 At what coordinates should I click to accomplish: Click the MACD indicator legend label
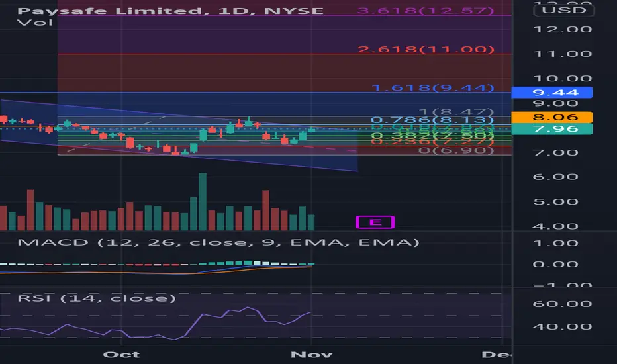pyautogui.click(x=218, y=242)
